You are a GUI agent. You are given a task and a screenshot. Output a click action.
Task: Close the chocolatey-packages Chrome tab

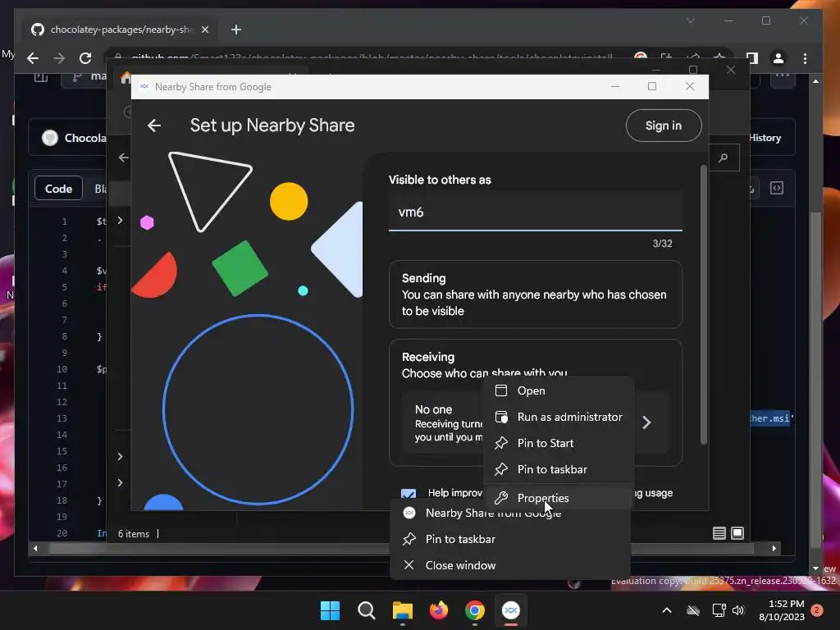click(x=204, y=30)
